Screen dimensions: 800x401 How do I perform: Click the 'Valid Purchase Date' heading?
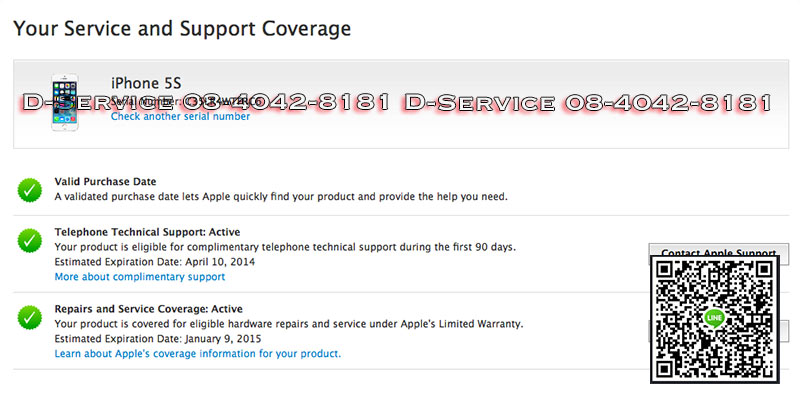point(105,181)
